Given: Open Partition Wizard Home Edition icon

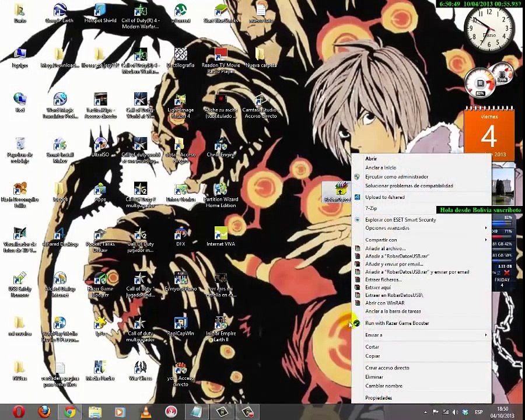Looking at the screenshot, I should [x=220, y=195].
